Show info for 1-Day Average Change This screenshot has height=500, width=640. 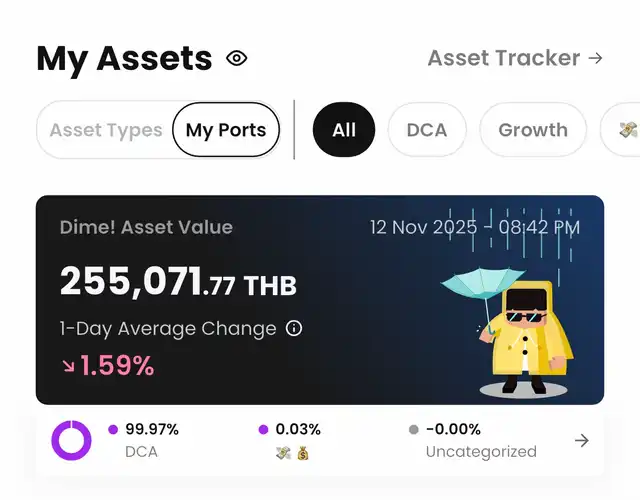(x=294, y=328)
